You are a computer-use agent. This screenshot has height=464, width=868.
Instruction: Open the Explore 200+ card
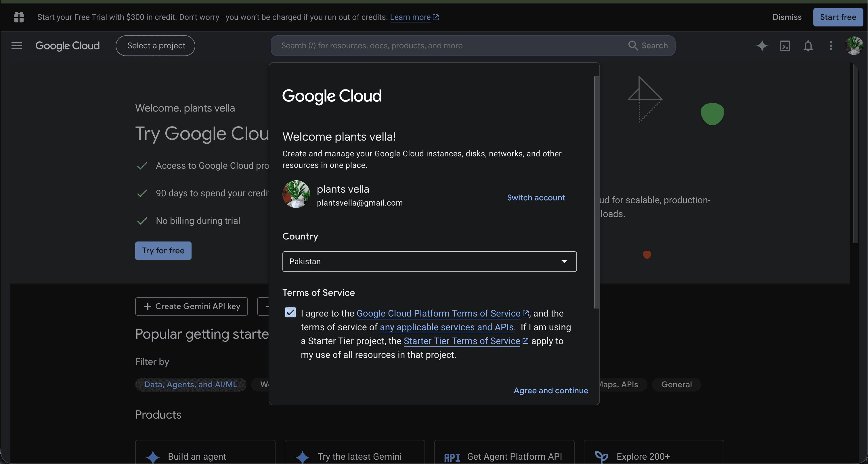tap(654, 452)
